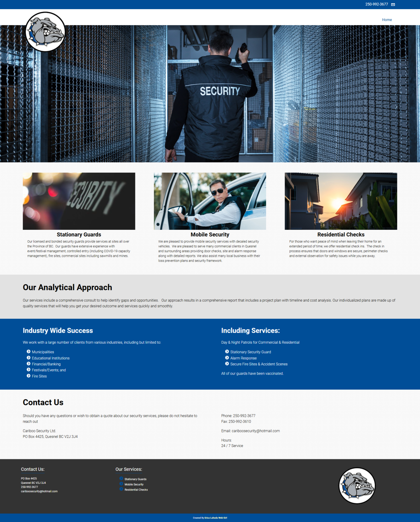Click the Residential Checks sunset houses photo
Image resolution: width=420 pixels, height=522 pixels.
tap(341, 201)
